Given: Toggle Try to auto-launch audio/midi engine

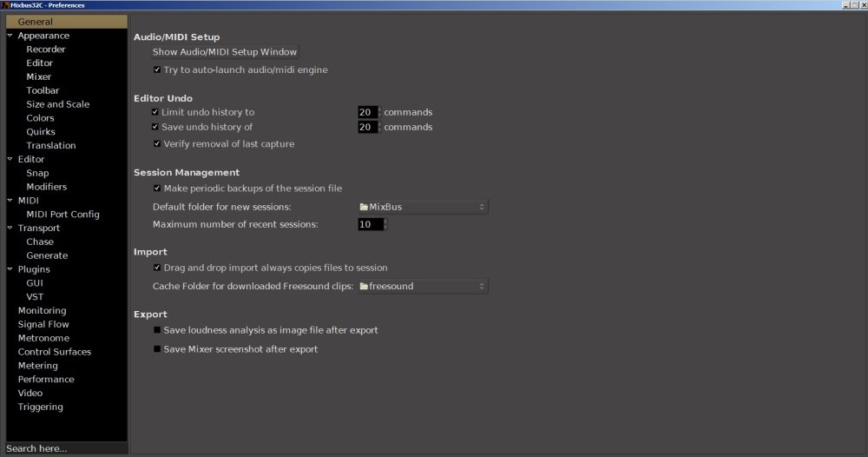Looking at the screenshot, I should click(157, 70).
